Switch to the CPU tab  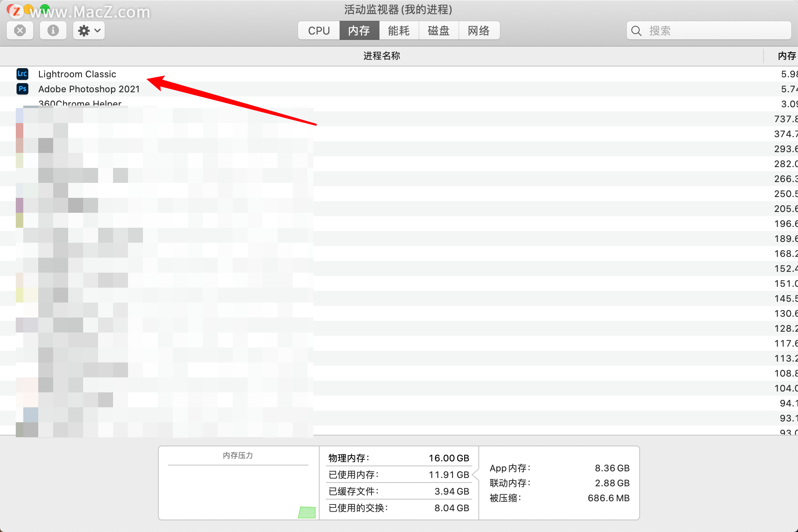tap(319, 31)
